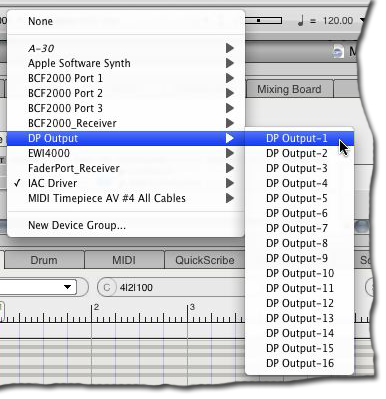Choose DP Output-15 in the submenu

[x=299, y=348]
